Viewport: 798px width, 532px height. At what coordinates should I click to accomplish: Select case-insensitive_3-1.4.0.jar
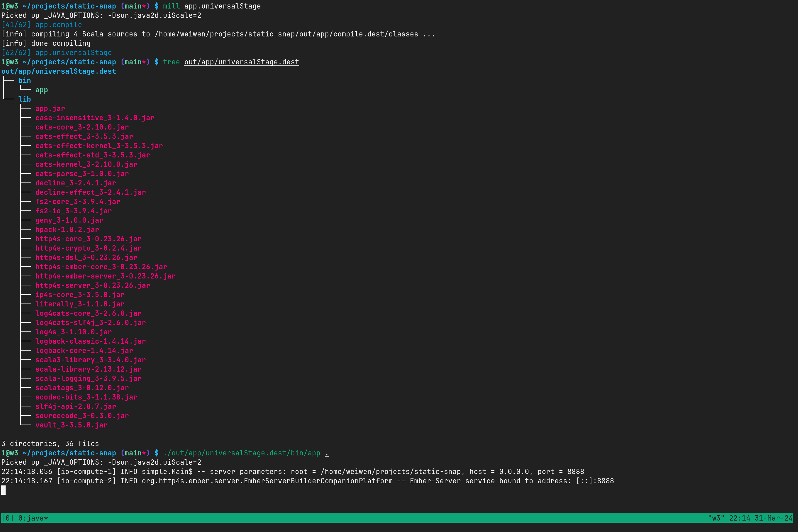(x=95, y=118)
